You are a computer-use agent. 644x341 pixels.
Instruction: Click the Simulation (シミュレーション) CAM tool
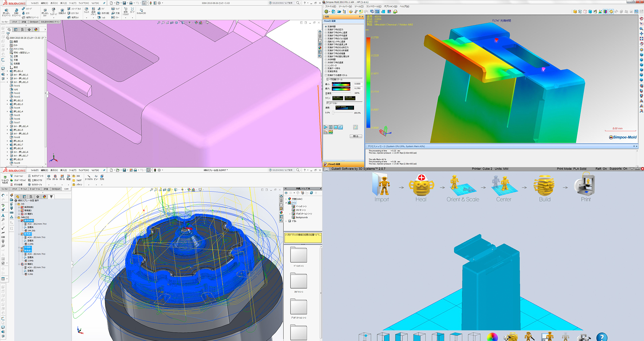17,176
